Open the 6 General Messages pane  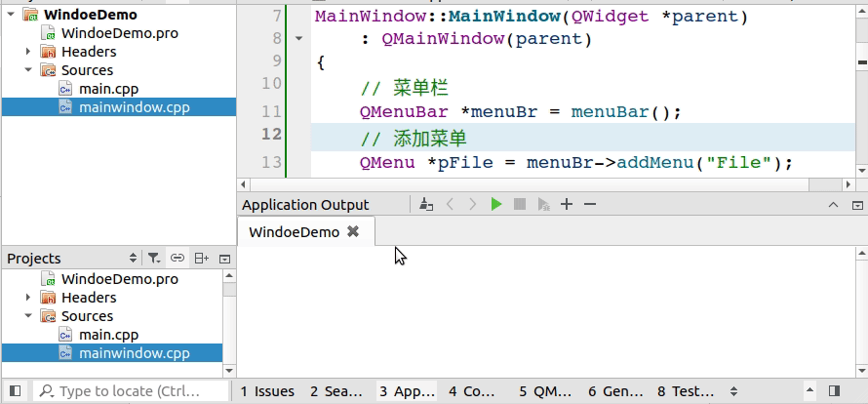(x=615, y=391)
